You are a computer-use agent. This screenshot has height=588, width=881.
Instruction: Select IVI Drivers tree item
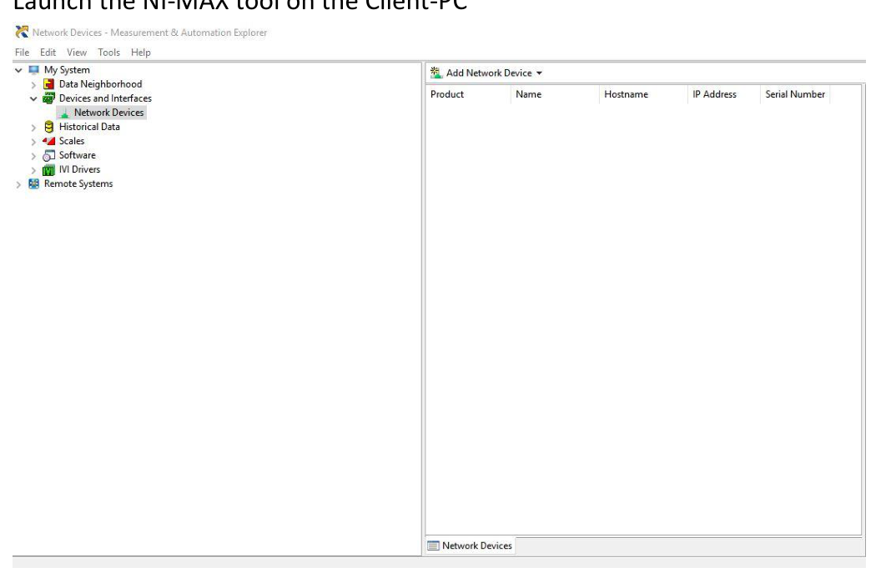79,169
